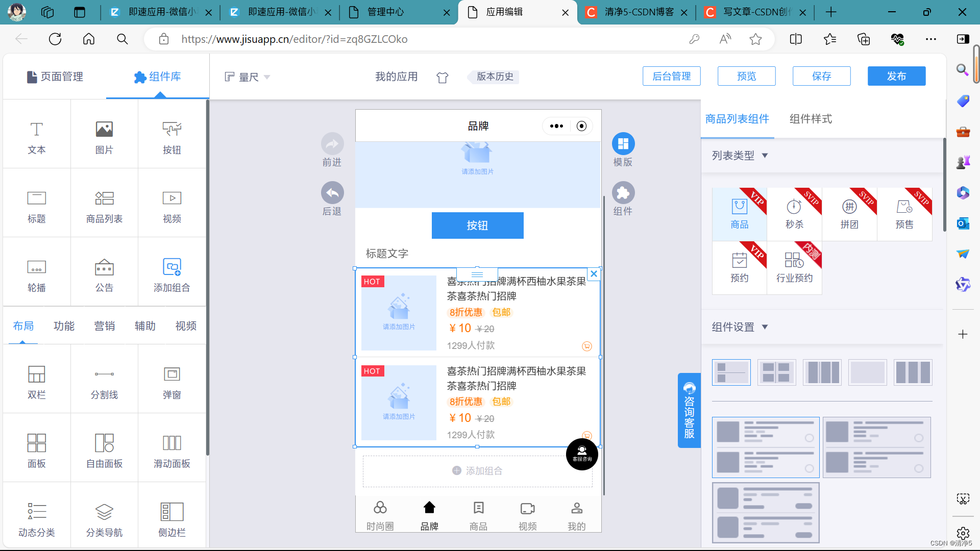
Task: Click the 发布 publish button
Action: [x=896, y=76]
